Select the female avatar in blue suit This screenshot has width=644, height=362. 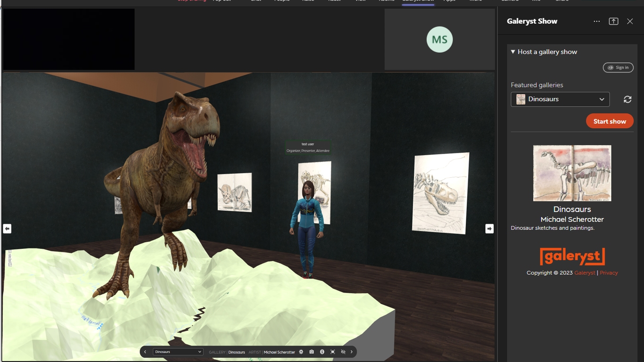(307, 229)
